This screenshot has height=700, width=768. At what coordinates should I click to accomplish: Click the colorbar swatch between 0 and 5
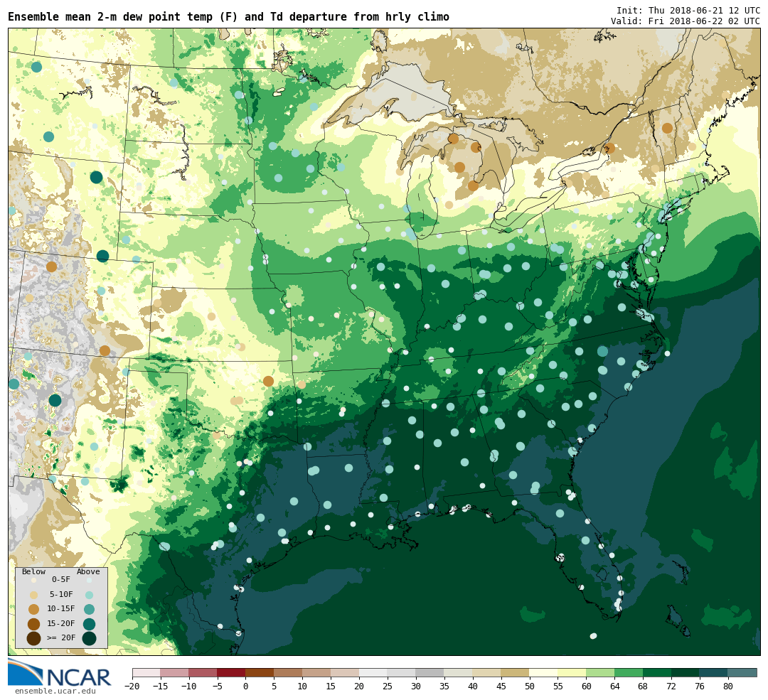pos(260,672)
